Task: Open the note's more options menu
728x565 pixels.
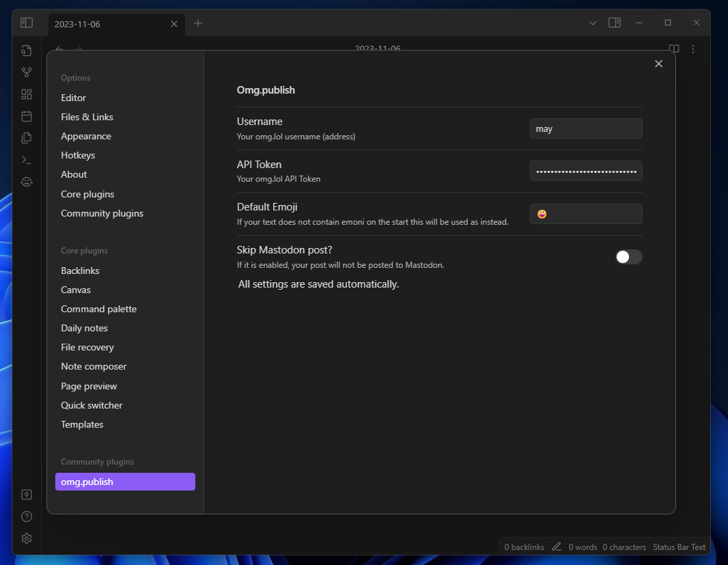Action: pos(693,49)
